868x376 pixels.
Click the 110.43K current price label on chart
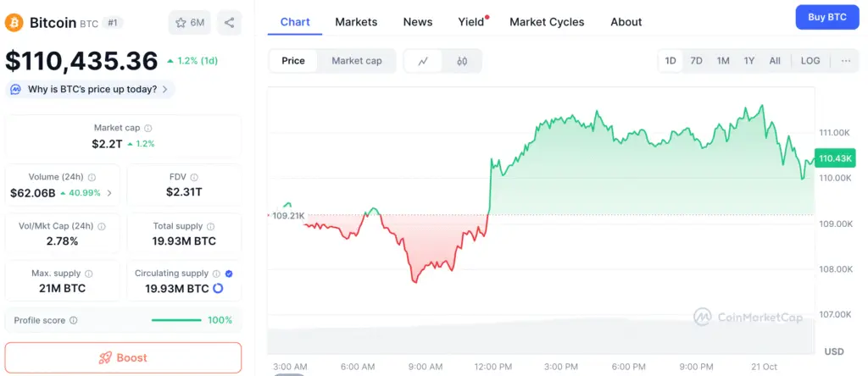tap(835, 159)
